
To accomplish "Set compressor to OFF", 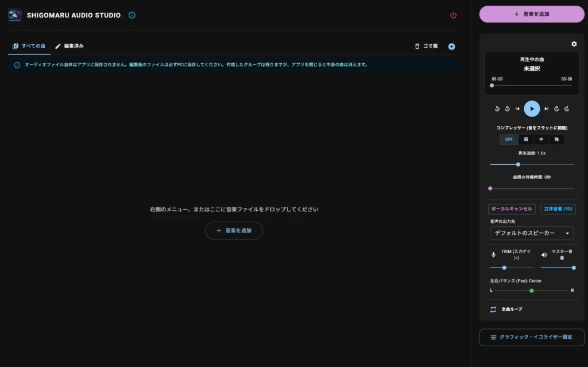I will pyautogui.click(x=509, y=139).
